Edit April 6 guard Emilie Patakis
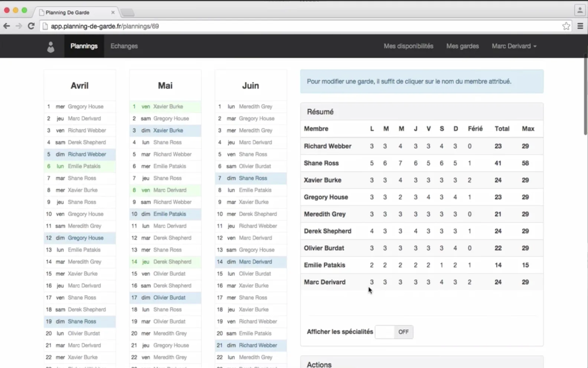The height and width of the screenshot is (368, 588). 84,166
